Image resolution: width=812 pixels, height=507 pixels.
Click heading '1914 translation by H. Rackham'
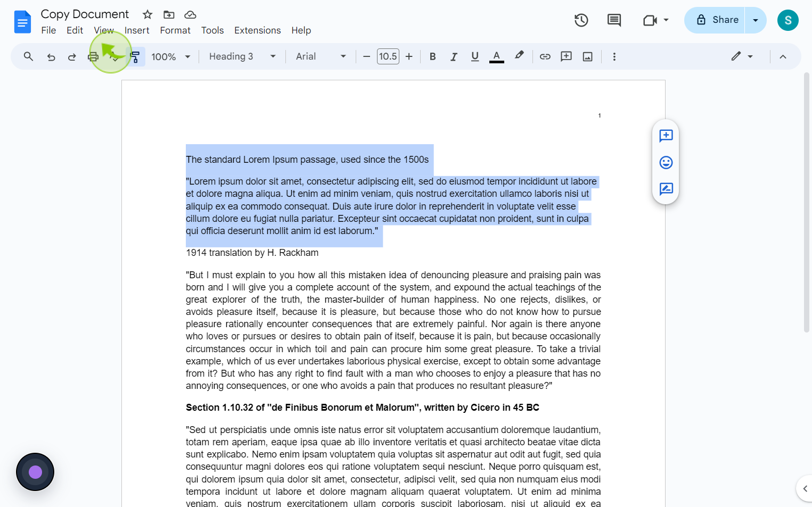click(252, 253)
